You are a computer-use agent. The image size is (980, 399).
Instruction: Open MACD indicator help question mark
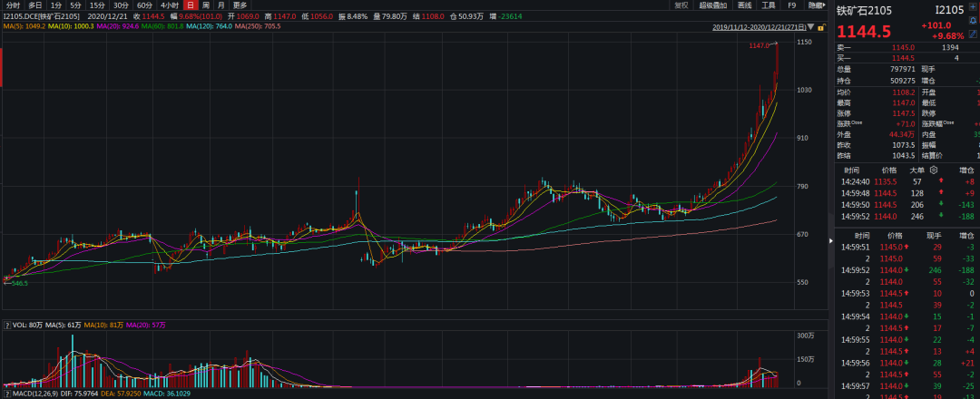click(x=7, y=394)
